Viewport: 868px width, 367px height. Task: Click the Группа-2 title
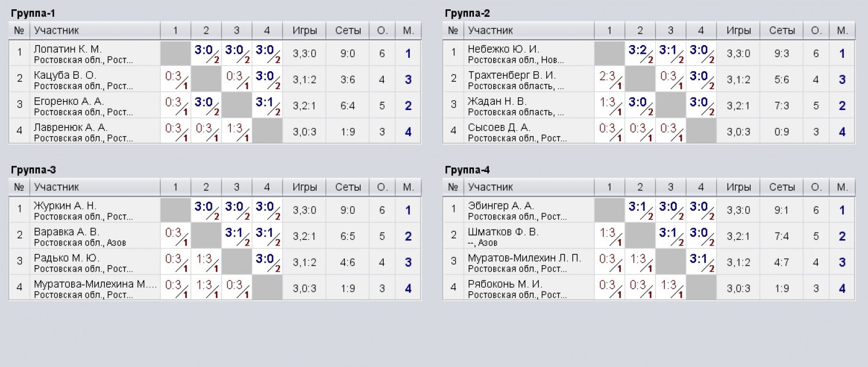[468, 13]
